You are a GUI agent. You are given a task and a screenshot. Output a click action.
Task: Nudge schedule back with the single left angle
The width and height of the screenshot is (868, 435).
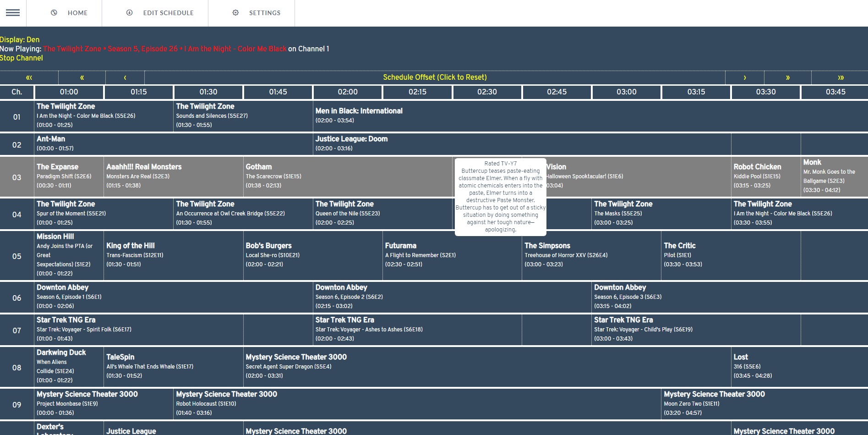pos(125,77)
